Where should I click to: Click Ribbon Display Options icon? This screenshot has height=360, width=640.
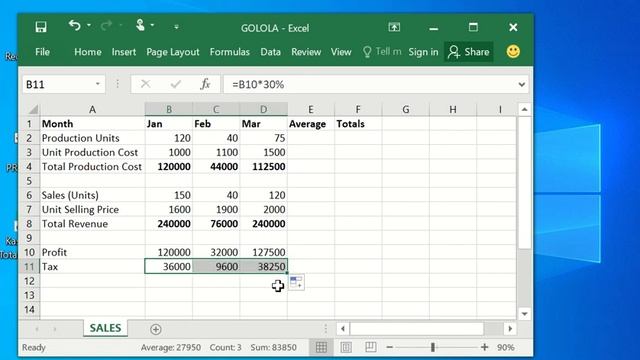click(394, 27)
